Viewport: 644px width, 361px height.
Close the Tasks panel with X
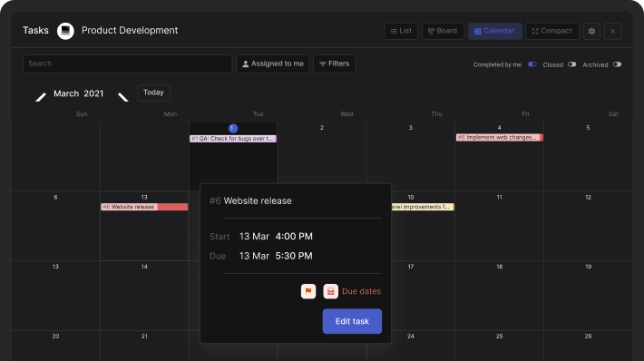(x=612, y=31)
